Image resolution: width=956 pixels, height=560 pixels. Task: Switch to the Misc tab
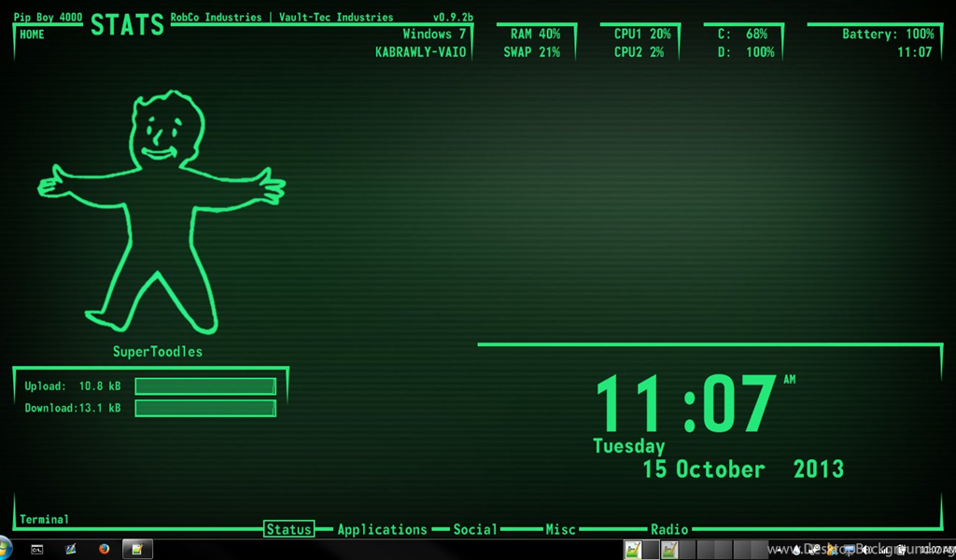tap(560, 529)
